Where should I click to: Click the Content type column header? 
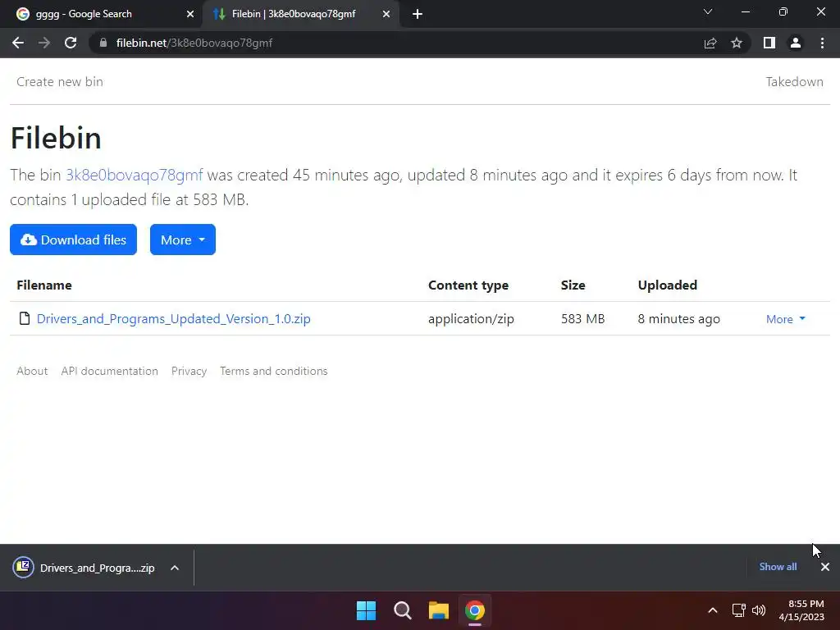(x=468, y=285)
